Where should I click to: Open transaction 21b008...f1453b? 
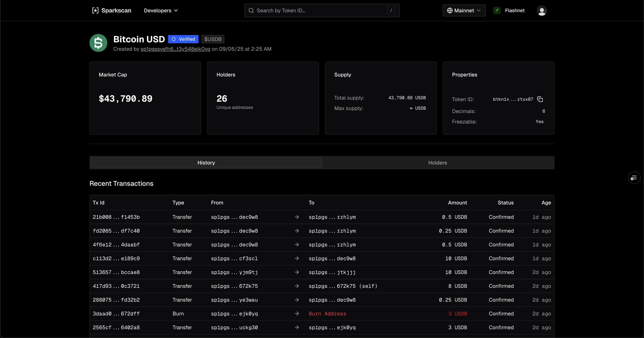(x=116, y=217)
